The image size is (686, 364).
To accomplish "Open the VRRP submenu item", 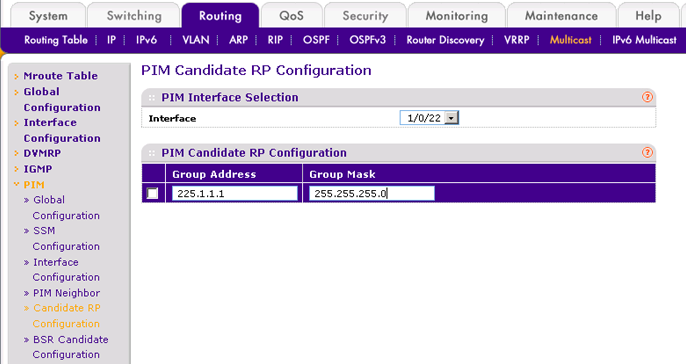I will (x=517, y=40).
